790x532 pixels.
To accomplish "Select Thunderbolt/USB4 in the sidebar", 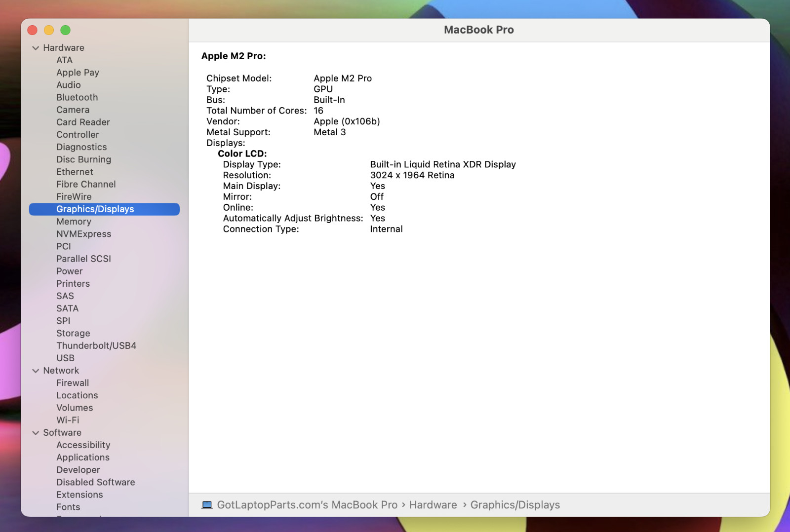I will click(x=96, y=345).
